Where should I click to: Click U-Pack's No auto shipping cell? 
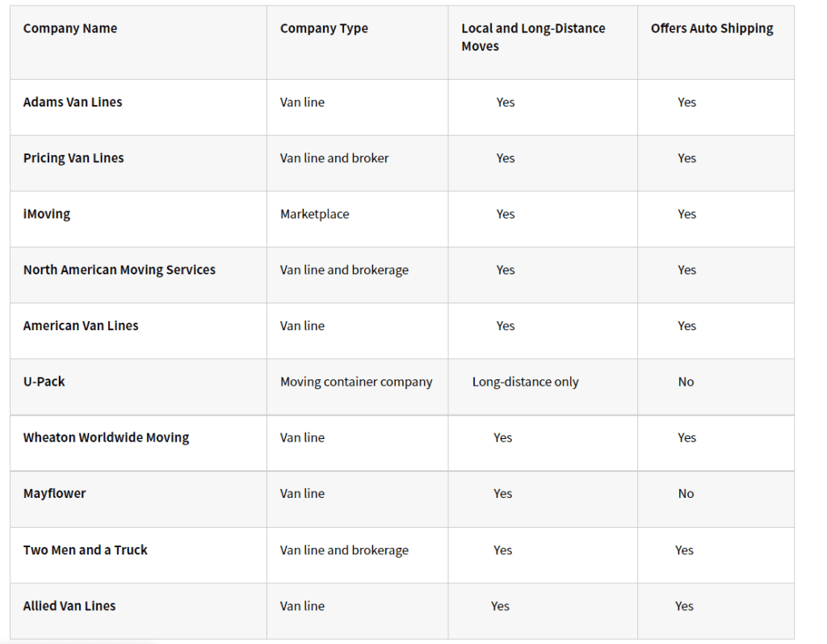click(x=686, y=382)
